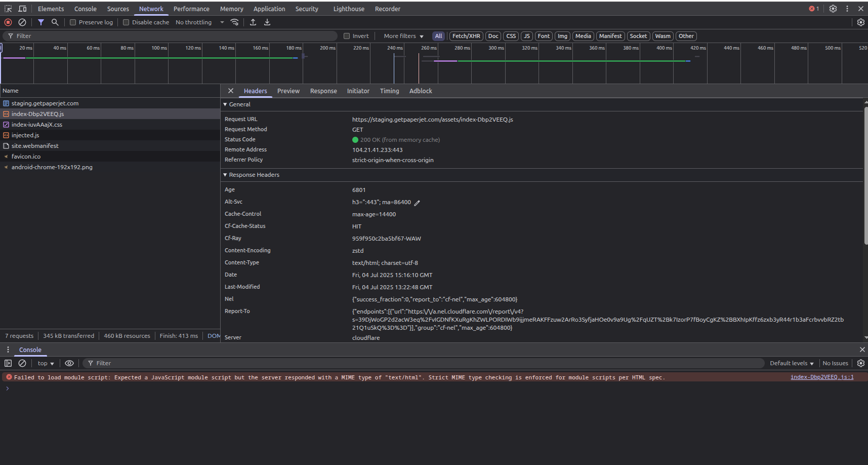Viewport: 868px width, 465px height.
Task: Enable Disable cache checkbox
Action: [126, 22]
